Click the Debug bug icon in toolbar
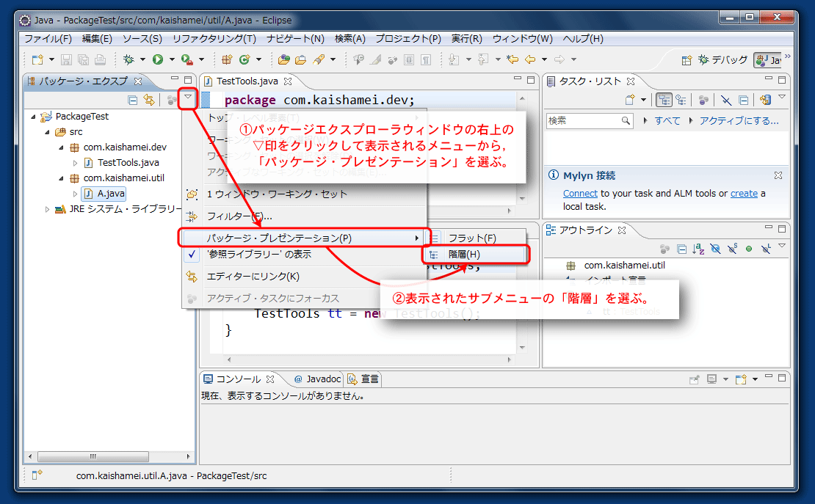Viewport: 815px width, 504px height. pyautogui.click(x=128, y=59)
